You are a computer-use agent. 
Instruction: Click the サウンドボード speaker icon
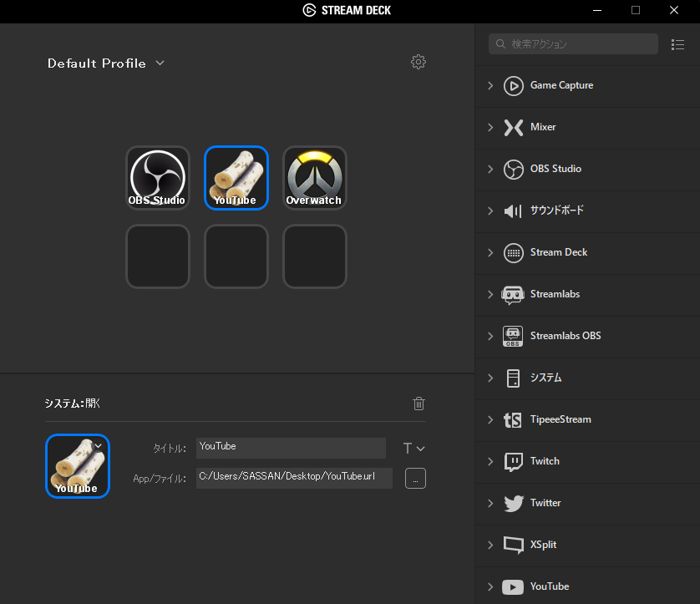tap(513, 211)
